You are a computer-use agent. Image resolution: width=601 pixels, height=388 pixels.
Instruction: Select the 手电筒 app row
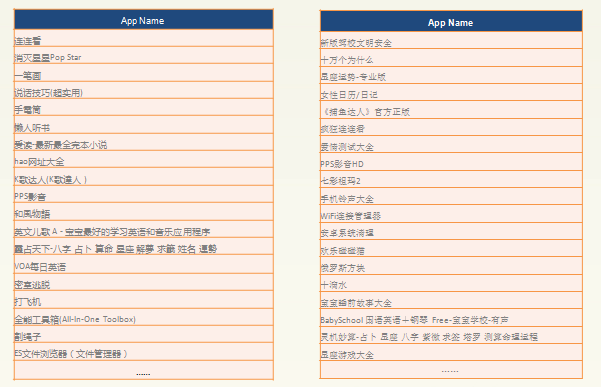143,107
